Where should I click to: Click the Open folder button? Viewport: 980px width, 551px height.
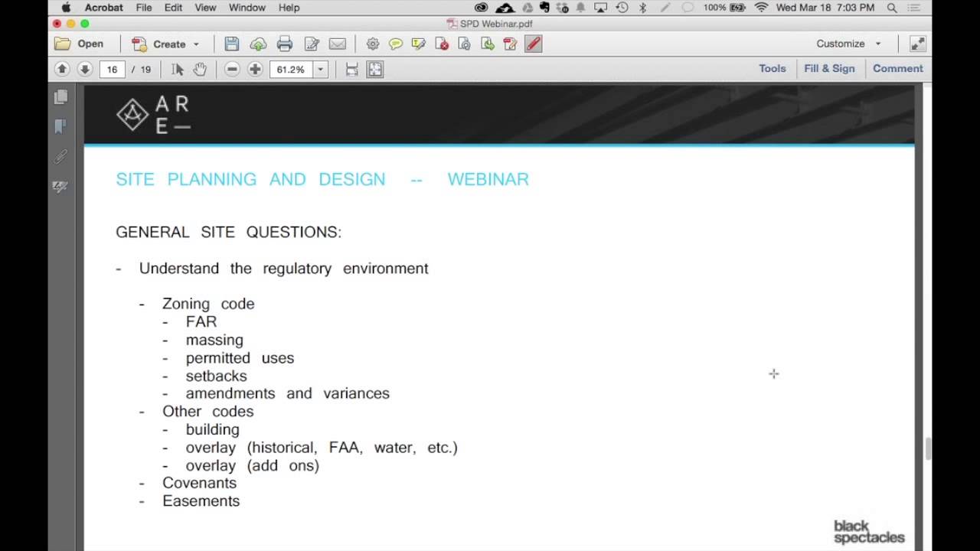pyautogui.click(x=79, y=44)
